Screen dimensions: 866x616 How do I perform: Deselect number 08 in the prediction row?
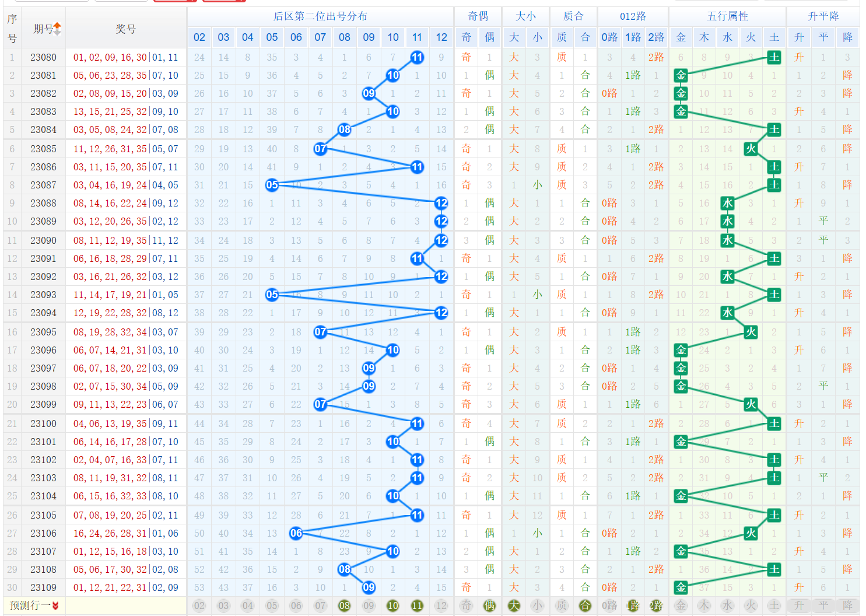pyautogui.click(x=345, y=605)
